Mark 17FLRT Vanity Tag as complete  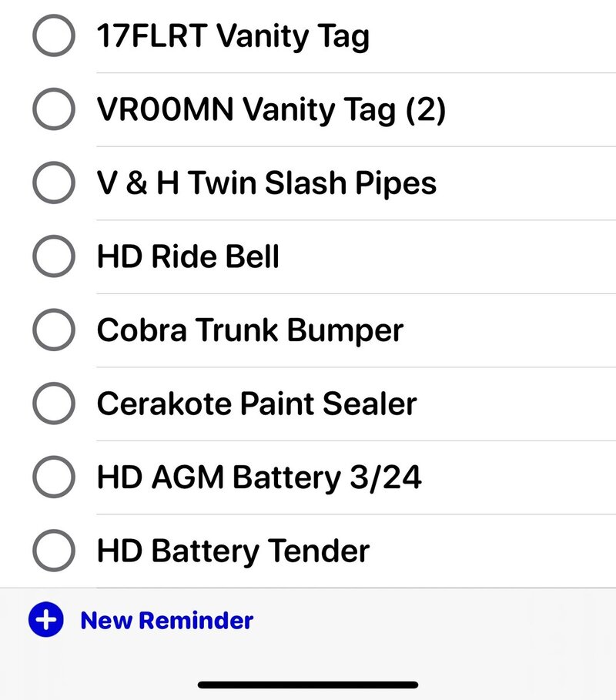click(54, 35)
